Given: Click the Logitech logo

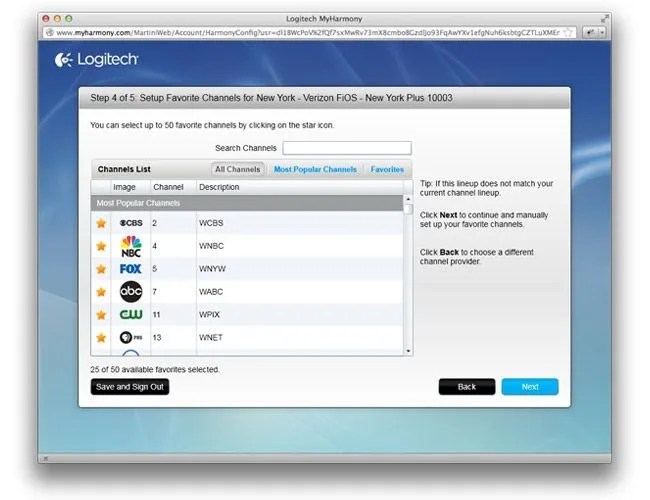Looking at the screenshot, I should 97,59.
